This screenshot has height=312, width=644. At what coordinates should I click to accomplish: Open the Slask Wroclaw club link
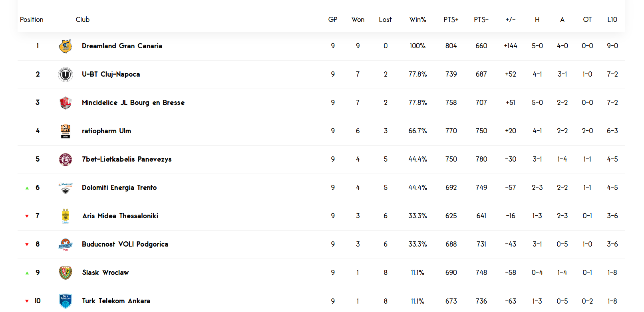click(x=105, y=273)
